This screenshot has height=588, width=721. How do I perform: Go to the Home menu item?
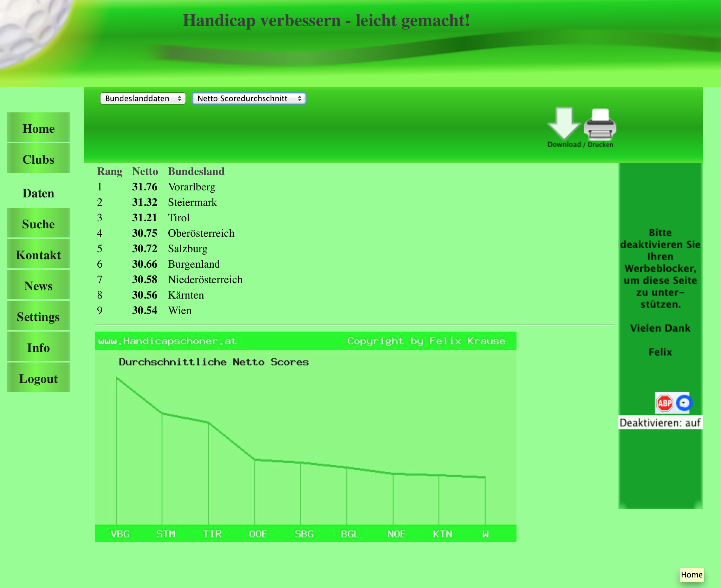[39, 128]
